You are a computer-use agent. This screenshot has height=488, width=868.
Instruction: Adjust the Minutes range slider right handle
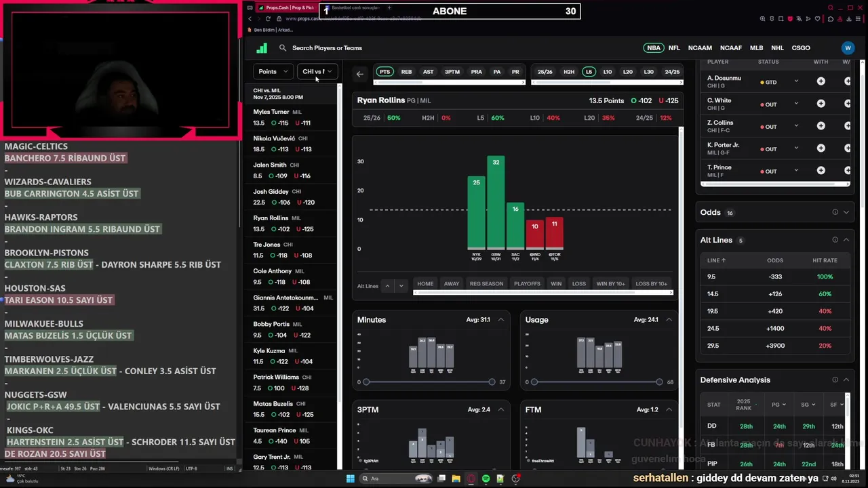tap(492, 382)
